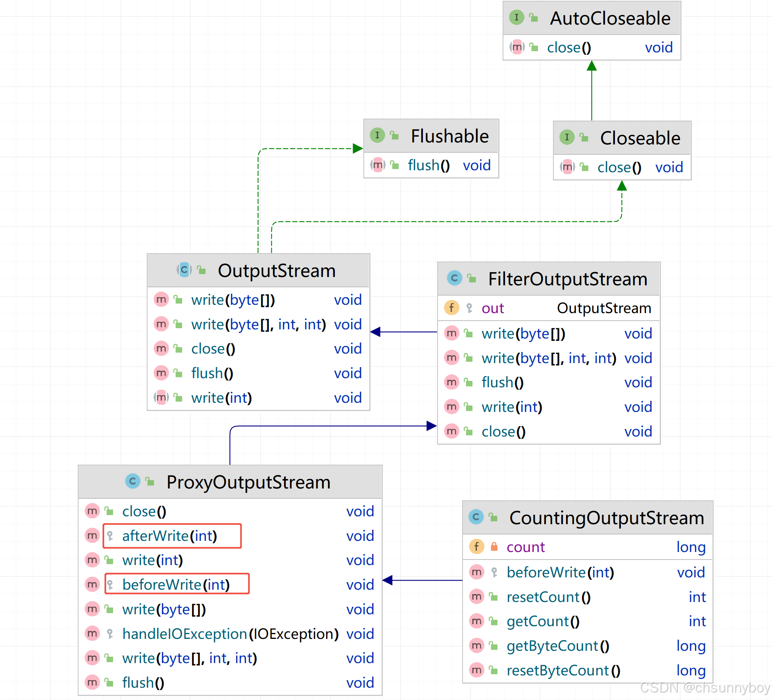Click the private lock icon on count field

coord(494,546)
